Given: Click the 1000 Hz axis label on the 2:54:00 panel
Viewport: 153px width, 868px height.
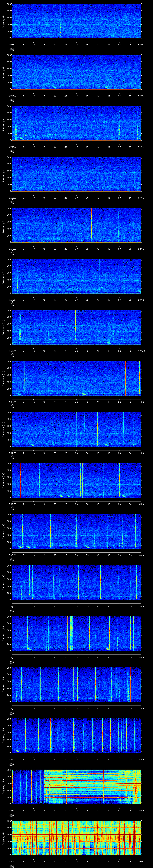Looking at the screenshot, I should tap(8, 55).
